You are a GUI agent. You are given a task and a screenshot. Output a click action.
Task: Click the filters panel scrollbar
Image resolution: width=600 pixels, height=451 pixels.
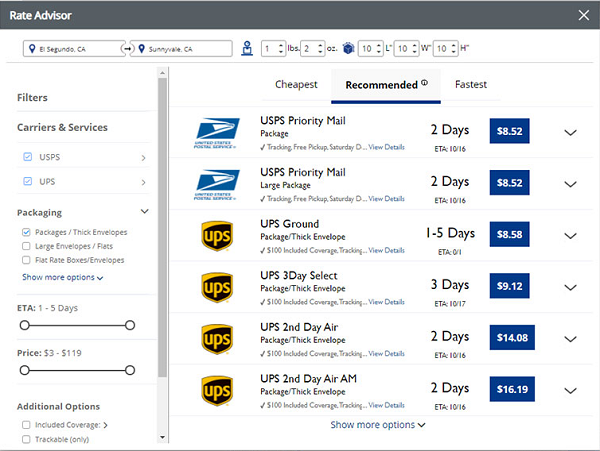tap(162, 228)
